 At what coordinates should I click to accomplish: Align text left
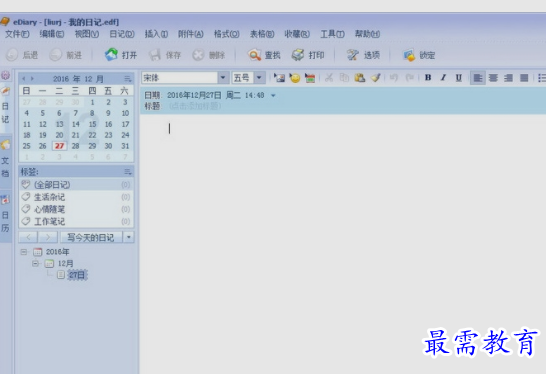point(478,78)
